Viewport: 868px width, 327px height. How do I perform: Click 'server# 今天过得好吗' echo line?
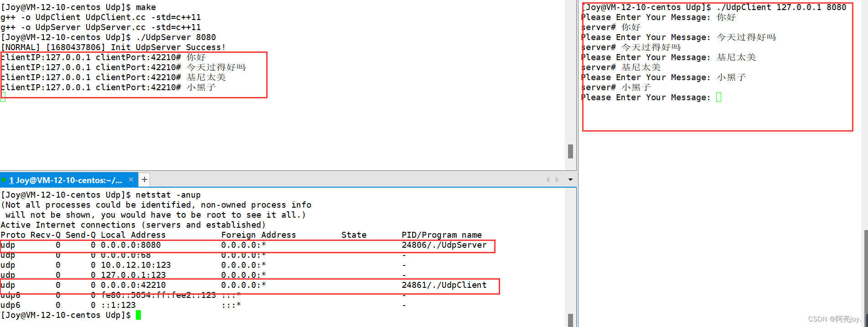(631, 47)
